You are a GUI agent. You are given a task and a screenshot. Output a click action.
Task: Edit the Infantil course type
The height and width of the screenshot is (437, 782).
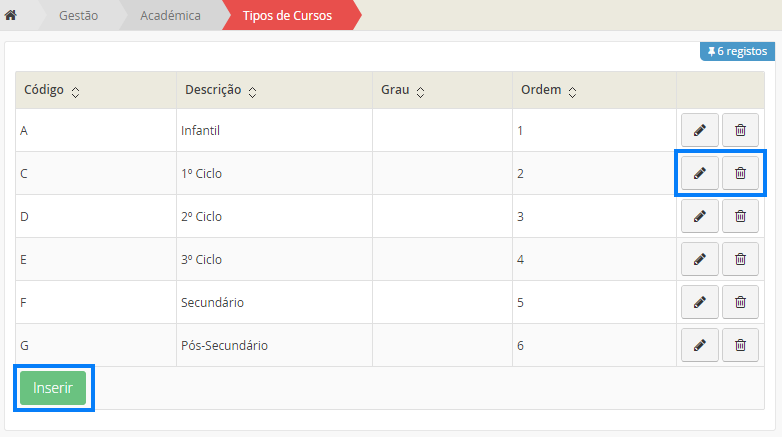pos(699,130)
